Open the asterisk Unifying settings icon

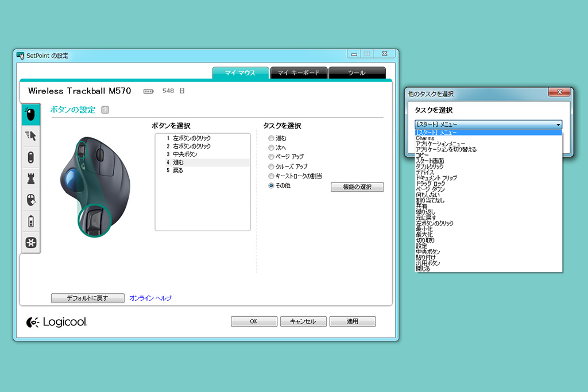point(31,242)
